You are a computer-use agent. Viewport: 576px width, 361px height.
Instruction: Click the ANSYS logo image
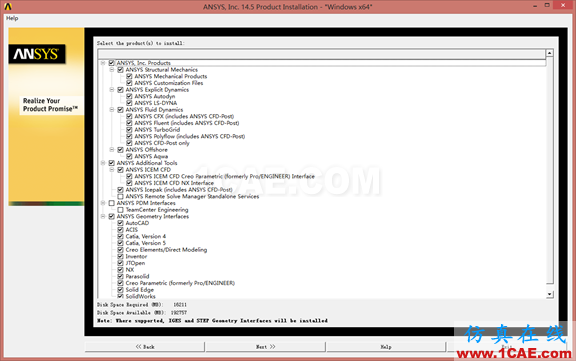(37, 54)
